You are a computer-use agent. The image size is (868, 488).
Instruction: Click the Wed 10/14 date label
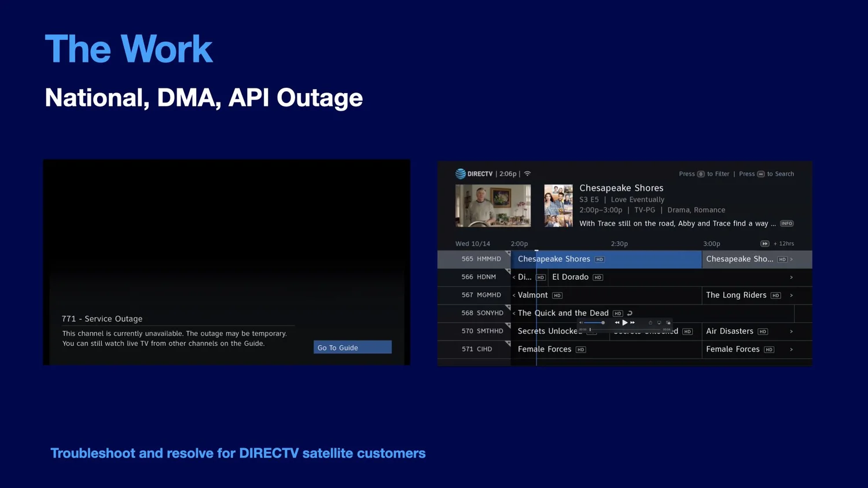tap(472, 243)
